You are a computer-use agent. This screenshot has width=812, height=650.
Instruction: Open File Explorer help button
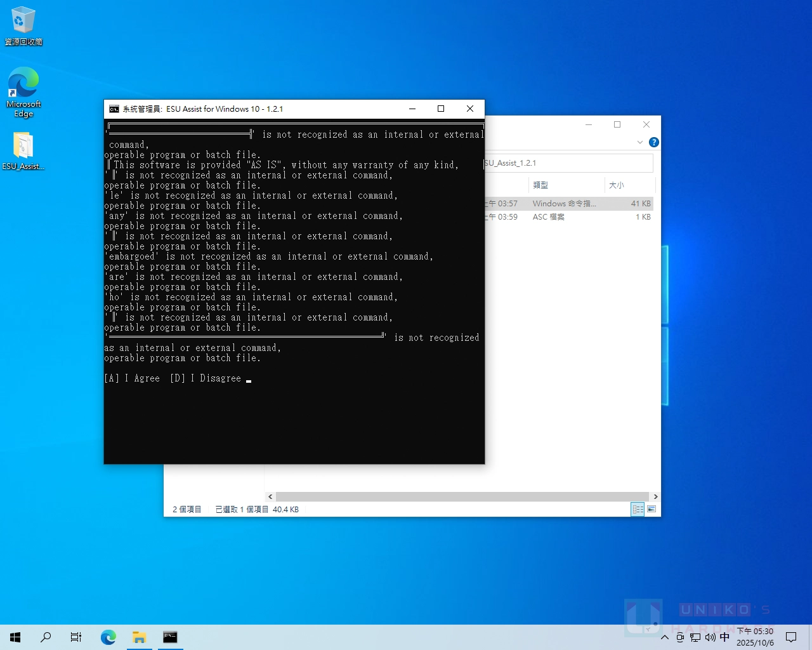[x=654, y=142]
